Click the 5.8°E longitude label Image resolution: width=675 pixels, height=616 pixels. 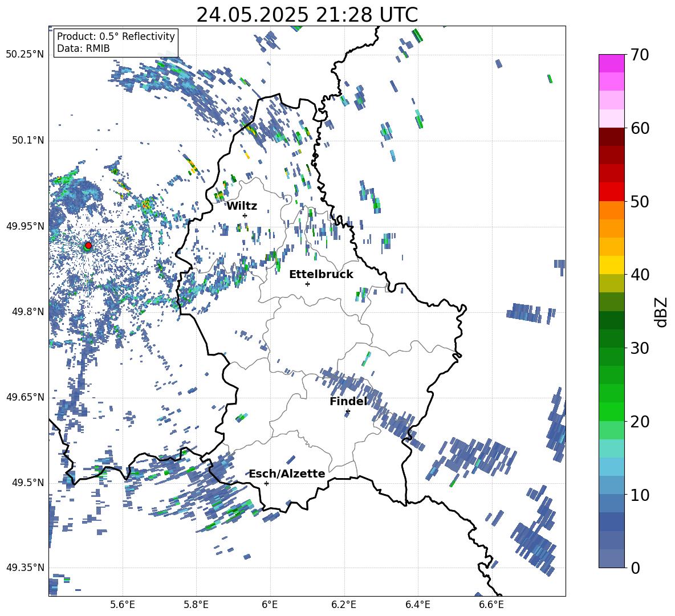coord(196,605)
